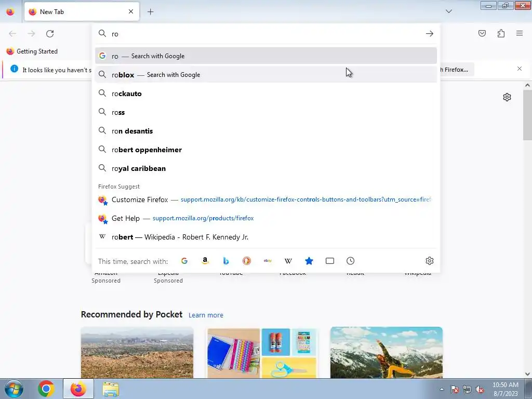The width and height of the screenshot is (532, 399).
Task: Search this time with Bing icon
Action: pos(226,261)
